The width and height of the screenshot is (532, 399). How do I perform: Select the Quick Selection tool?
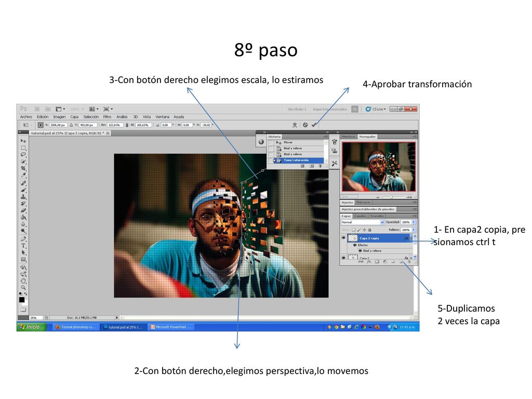[23, 162]
